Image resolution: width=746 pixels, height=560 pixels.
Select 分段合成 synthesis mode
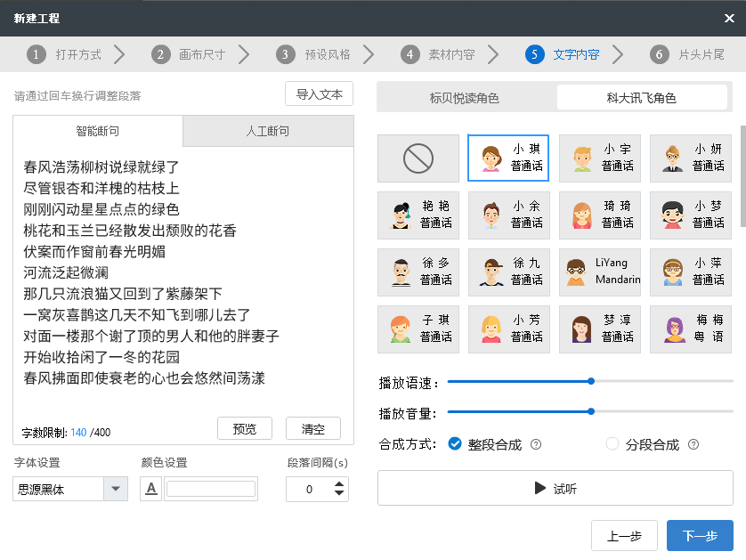(612, 444)
